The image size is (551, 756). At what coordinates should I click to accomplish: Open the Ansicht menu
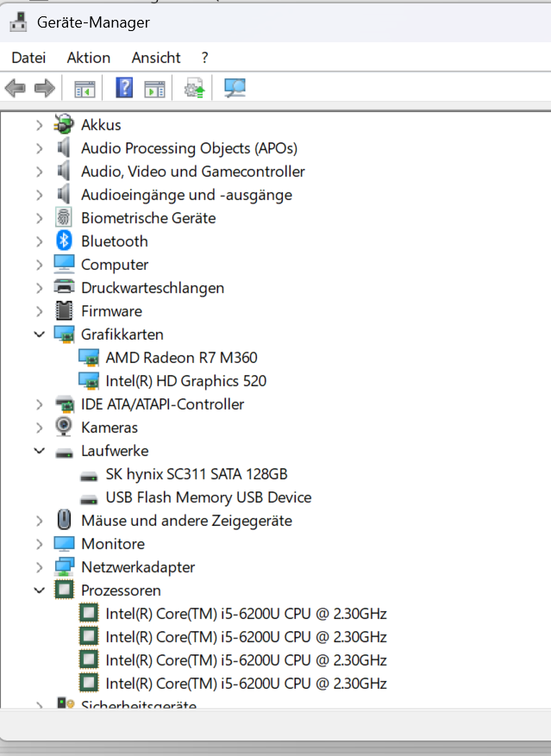click(x=156, y=58)
